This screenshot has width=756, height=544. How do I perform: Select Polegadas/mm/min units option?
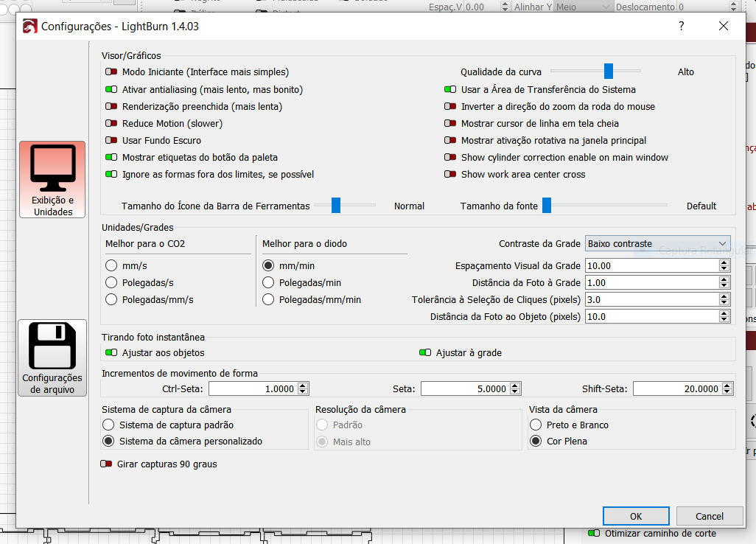click(x=268, y=299)
